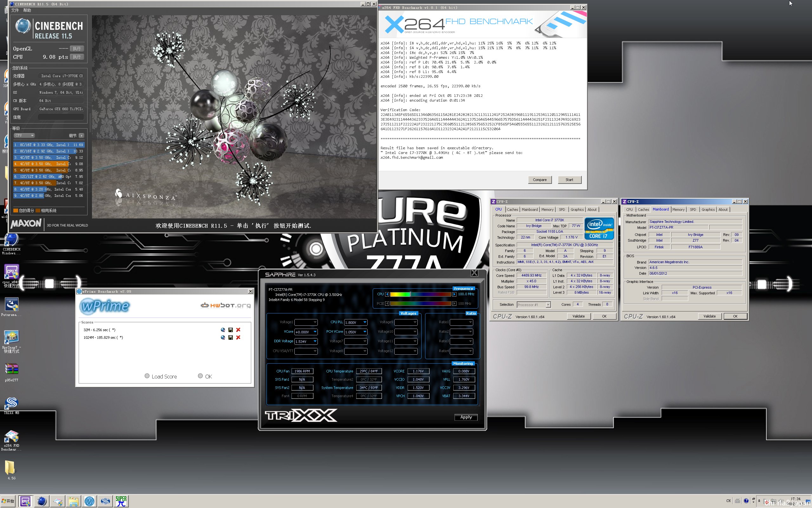Close the Sapphire TRIXX window with the X

coord(474,273)
